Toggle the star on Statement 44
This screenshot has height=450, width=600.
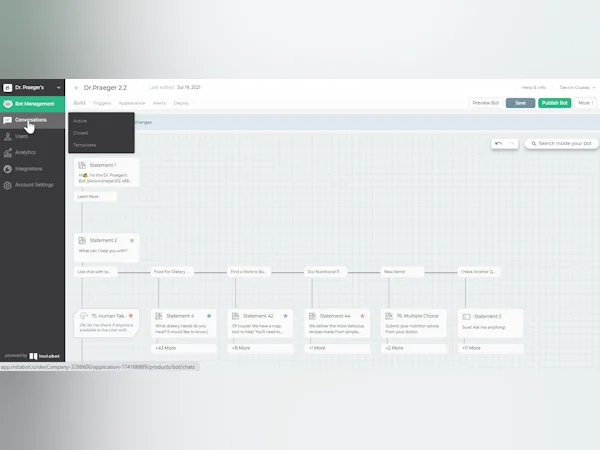pyautogui.click(x=362, y=315)
